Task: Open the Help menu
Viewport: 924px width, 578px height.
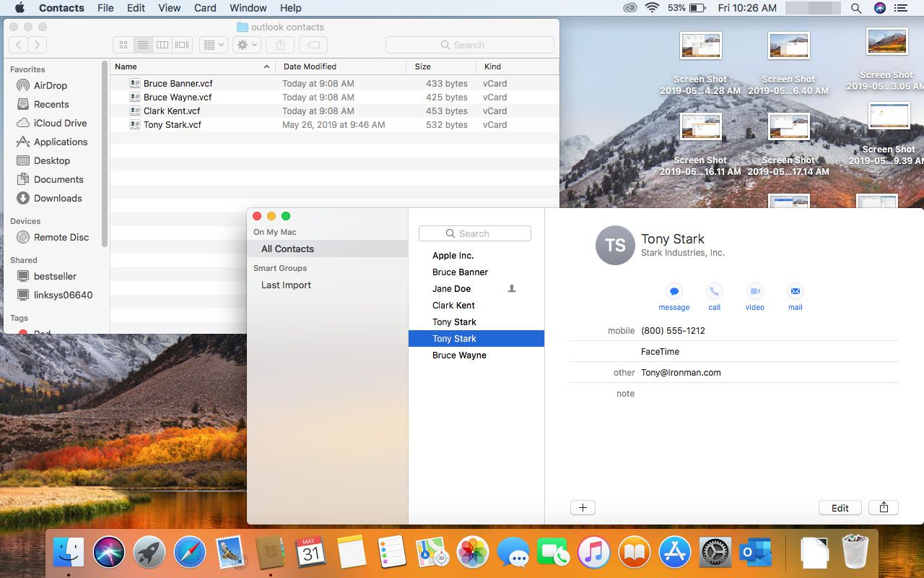Action: click(290, 8)
